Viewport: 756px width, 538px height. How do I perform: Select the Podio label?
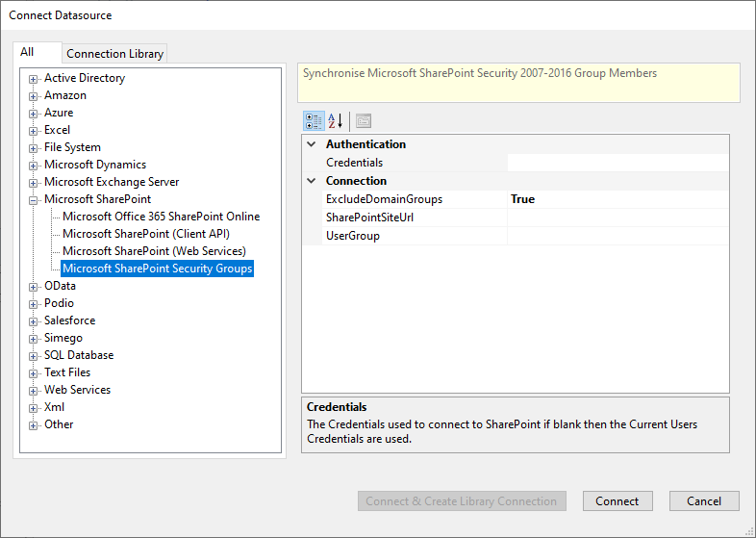pyautogui.click(x=59, y=303)
